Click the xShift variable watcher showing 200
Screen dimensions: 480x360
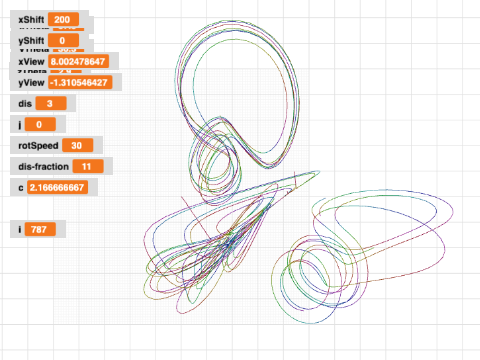49,19
